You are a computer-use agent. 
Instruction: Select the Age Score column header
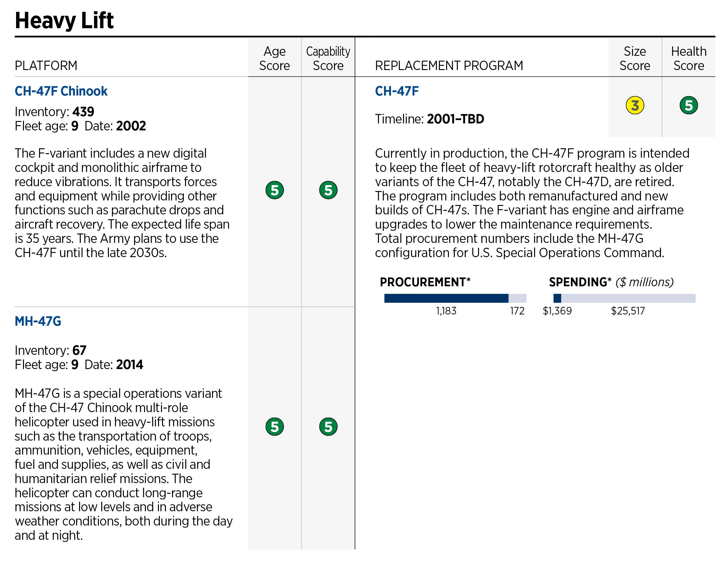[274, 58]
